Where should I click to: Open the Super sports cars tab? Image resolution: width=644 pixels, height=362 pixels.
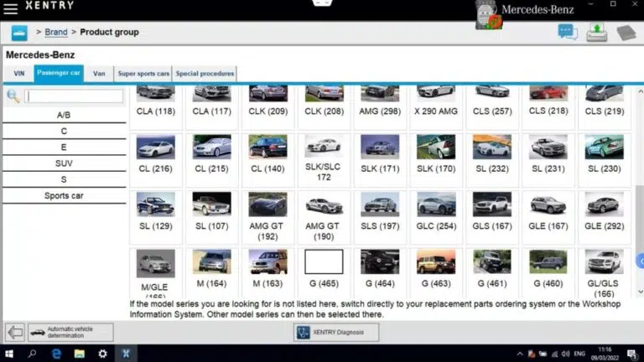coord(143,74)
